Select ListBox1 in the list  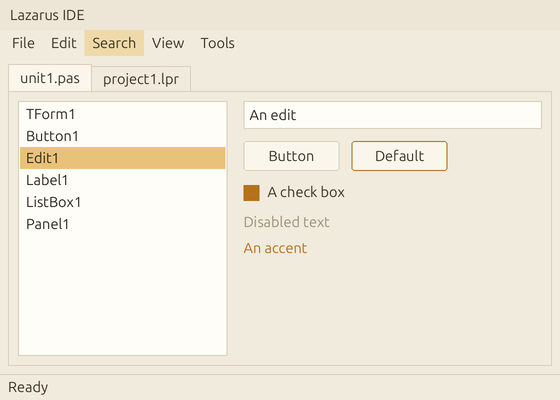tap(122, 202)
